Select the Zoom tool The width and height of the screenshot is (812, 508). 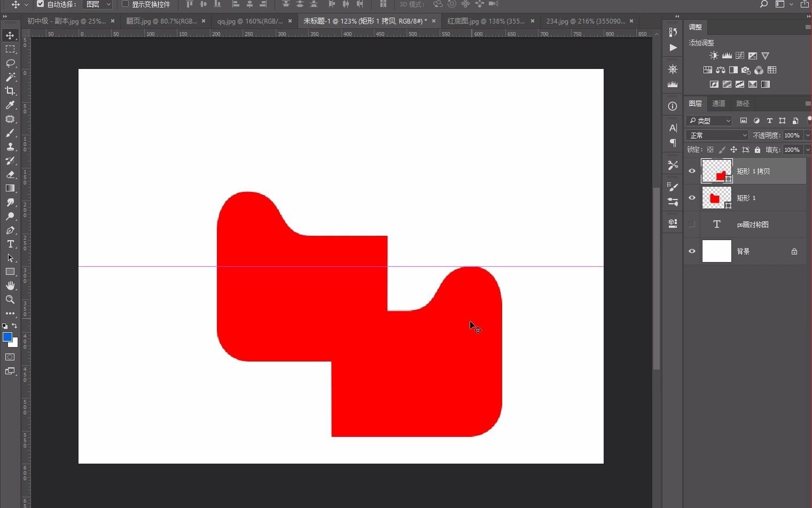pyautogui.click(x=10, y=299)
